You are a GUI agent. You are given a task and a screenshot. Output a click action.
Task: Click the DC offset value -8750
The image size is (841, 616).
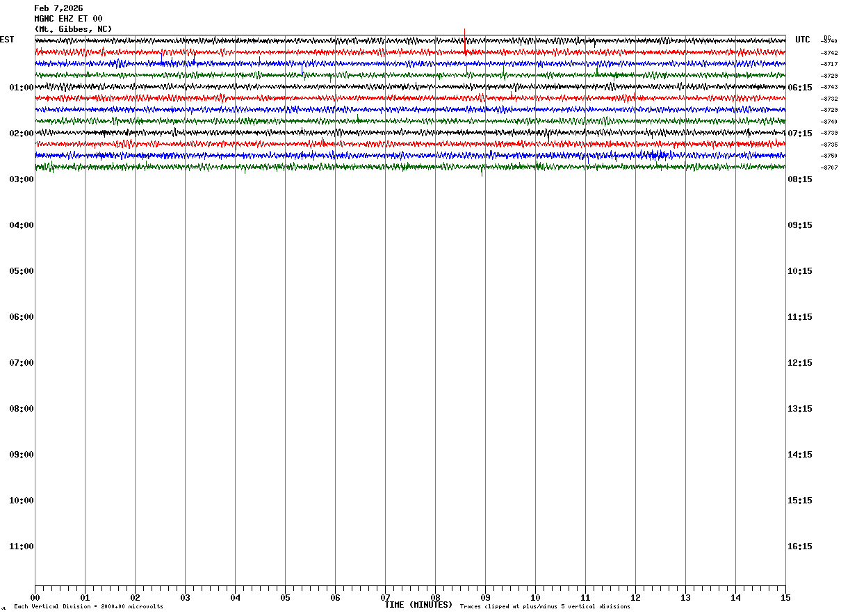click(x=829, y=156)
